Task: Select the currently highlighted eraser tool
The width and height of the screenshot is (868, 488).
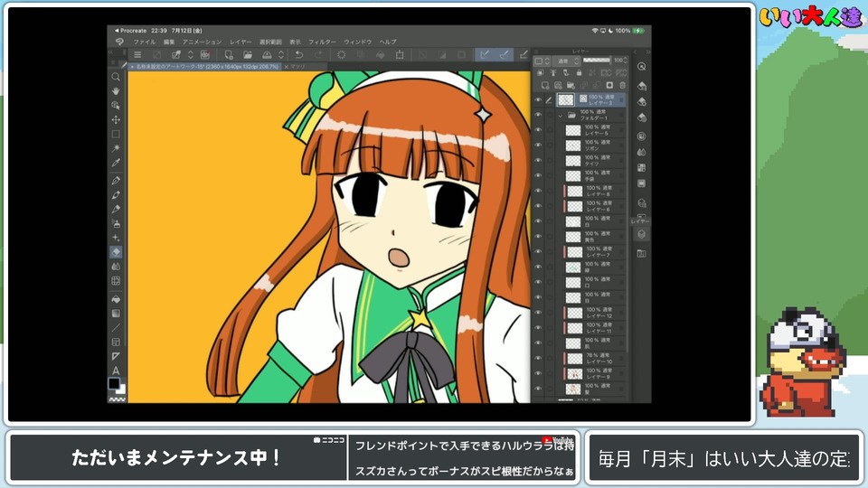Action: click(x=116, y=252)
